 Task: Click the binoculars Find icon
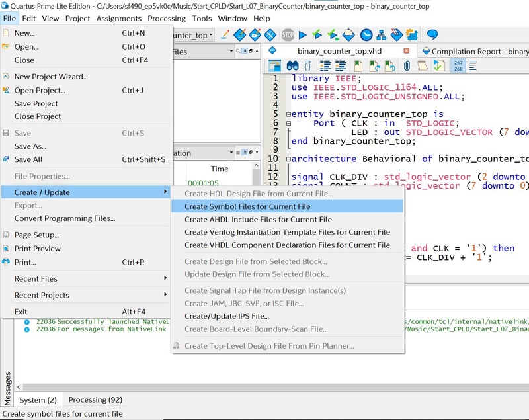292,65
